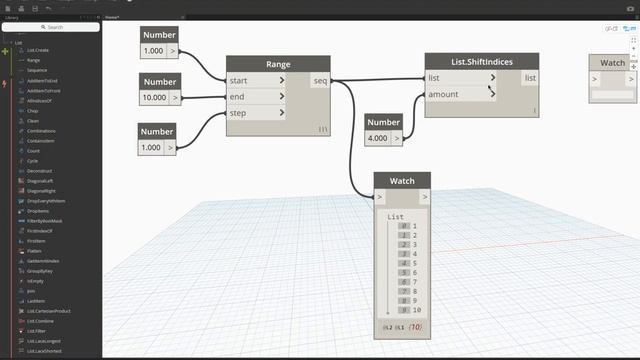
Task: Click the List.ShiftIndices node title
Action: (482, 62)
